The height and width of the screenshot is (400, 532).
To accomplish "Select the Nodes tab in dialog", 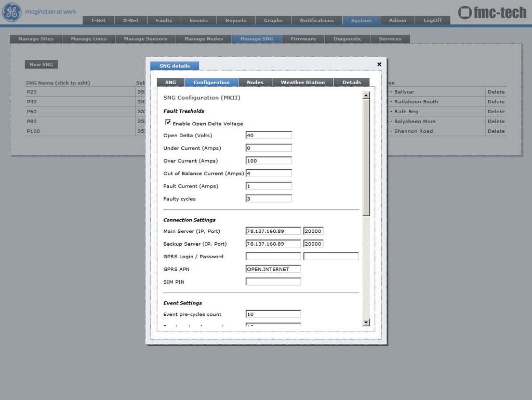I will tap(255, 82).
